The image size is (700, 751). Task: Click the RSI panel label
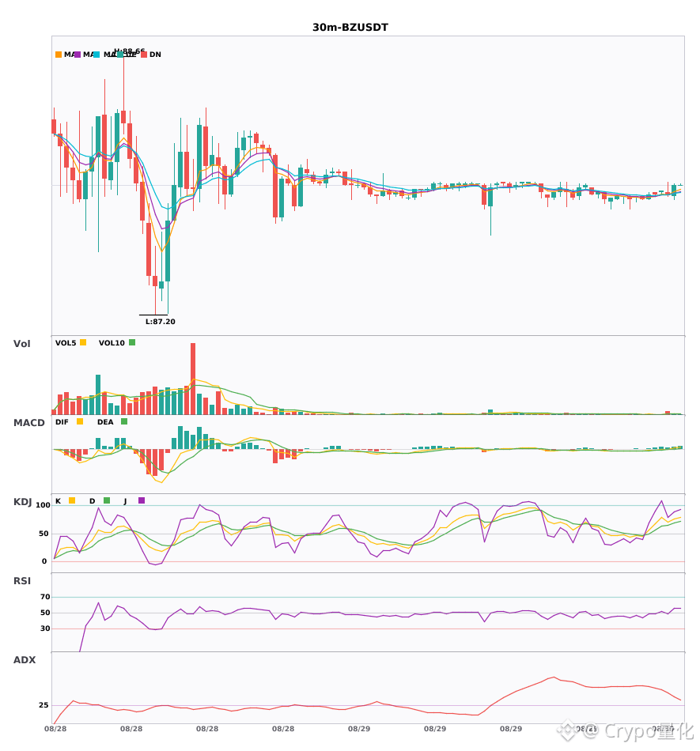22,581
